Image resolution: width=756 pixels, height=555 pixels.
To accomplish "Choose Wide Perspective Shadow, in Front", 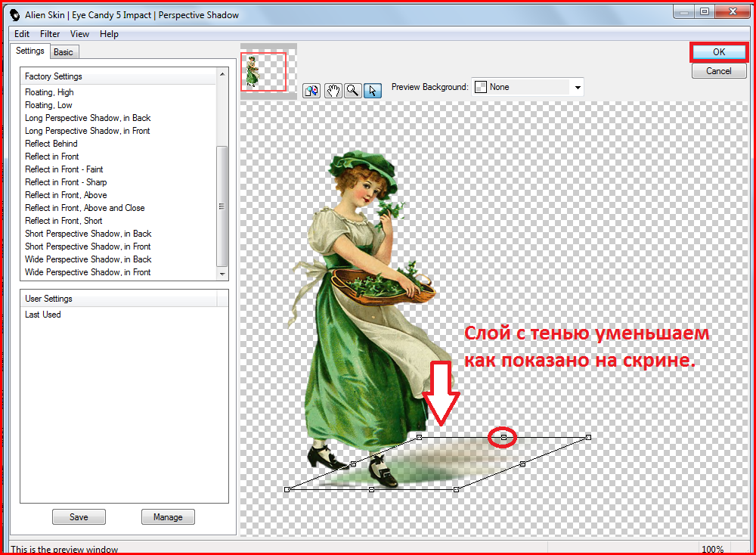I will tap(88, 272).
